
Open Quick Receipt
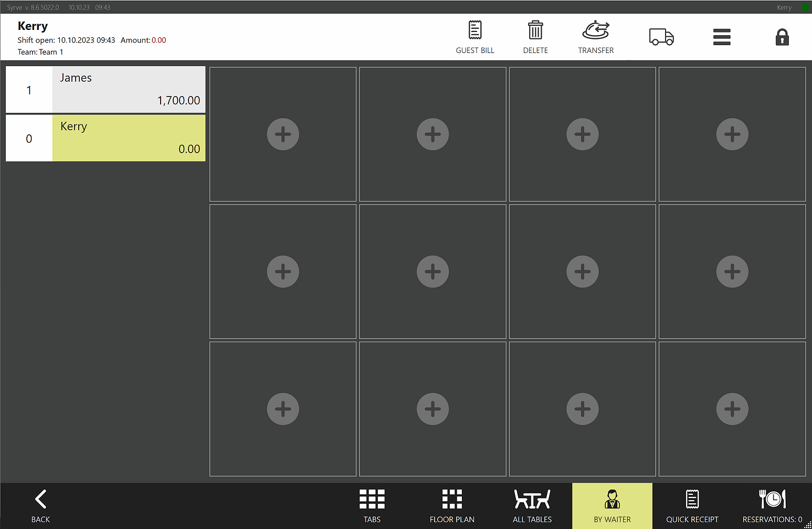tap(692, 506)
